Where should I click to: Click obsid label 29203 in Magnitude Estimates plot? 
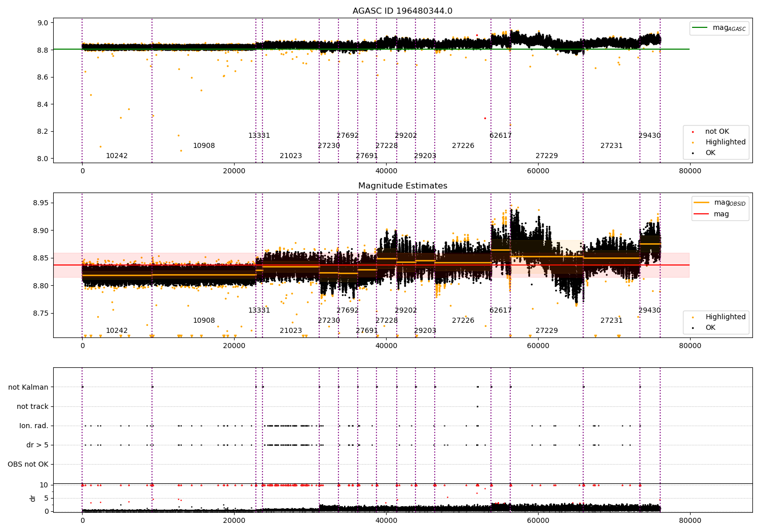[425, 331]
